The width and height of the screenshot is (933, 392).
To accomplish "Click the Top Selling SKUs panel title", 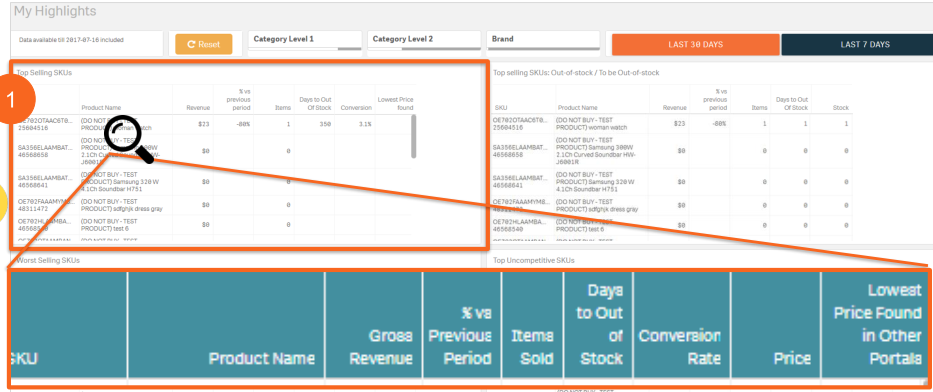I will (x=44, y=73).
